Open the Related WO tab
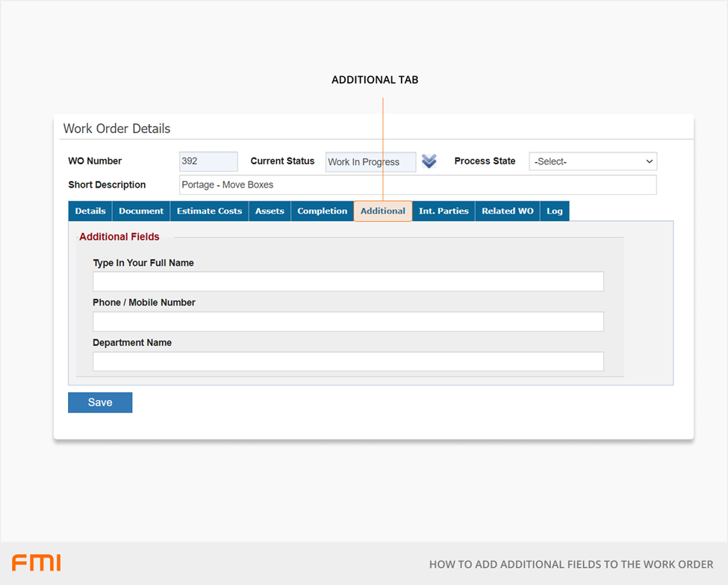 click(507, 211)
